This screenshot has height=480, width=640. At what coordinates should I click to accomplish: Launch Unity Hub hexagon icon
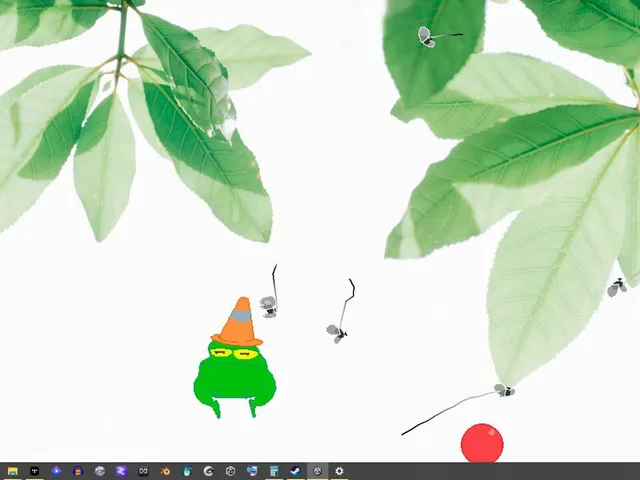231,471
